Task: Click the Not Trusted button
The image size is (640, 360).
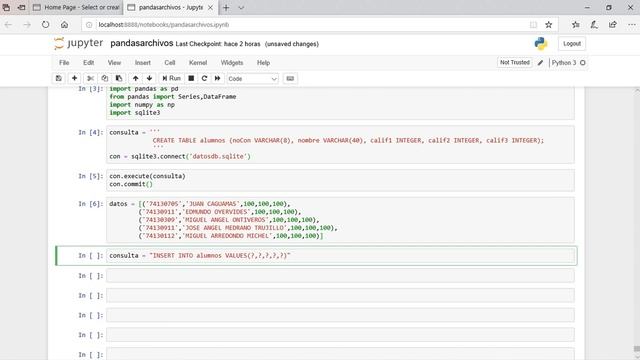Action: pyautogui.click(x=515, y=62)
